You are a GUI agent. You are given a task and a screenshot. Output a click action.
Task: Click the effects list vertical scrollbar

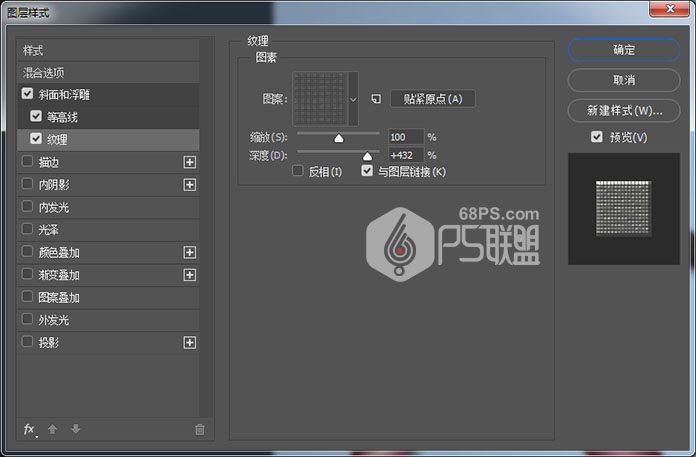pyautogui.click(x=206, y=227)
